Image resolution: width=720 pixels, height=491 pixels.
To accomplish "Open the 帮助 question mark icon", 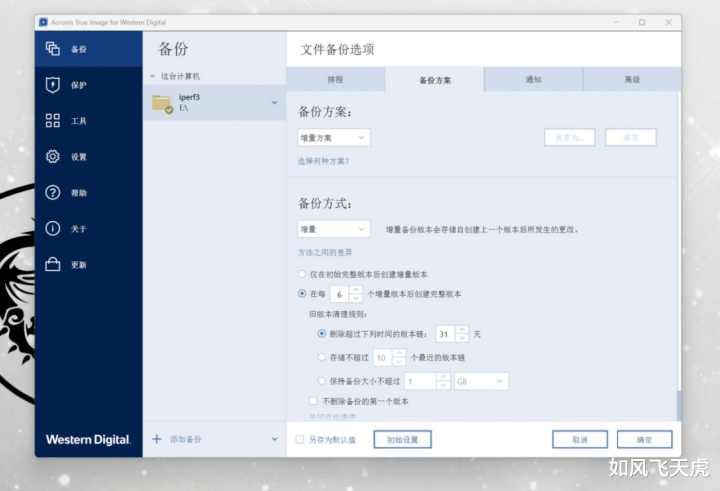I will tap(52, 192).
